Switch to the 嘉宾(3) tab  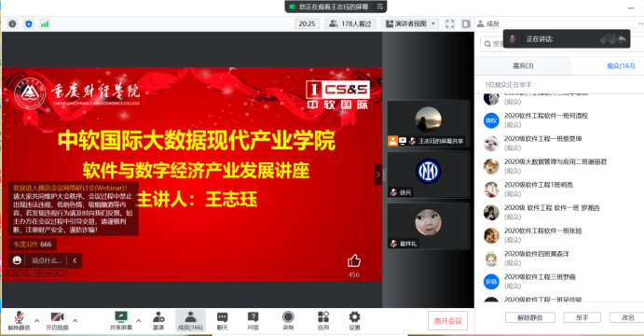[523, 66]
